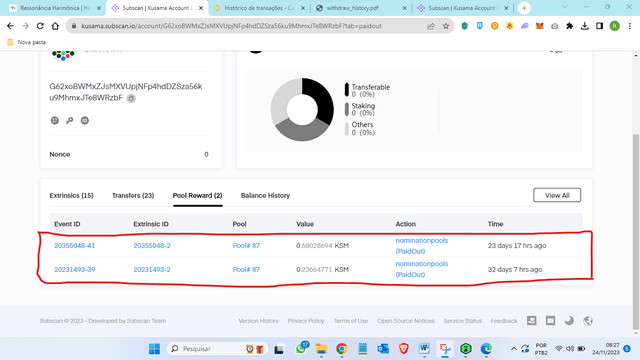Open Word from the taskbar
The width and height of the screenshot is (640, 360).
[x=424, y=349]
